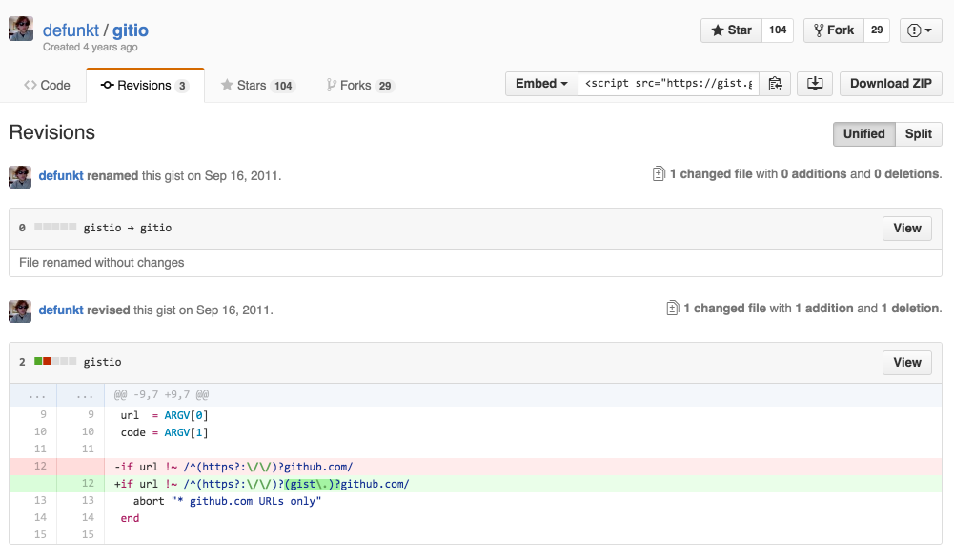
Task: Click the fork icon inside the Fork button
Action: click(x=821, y=30)
